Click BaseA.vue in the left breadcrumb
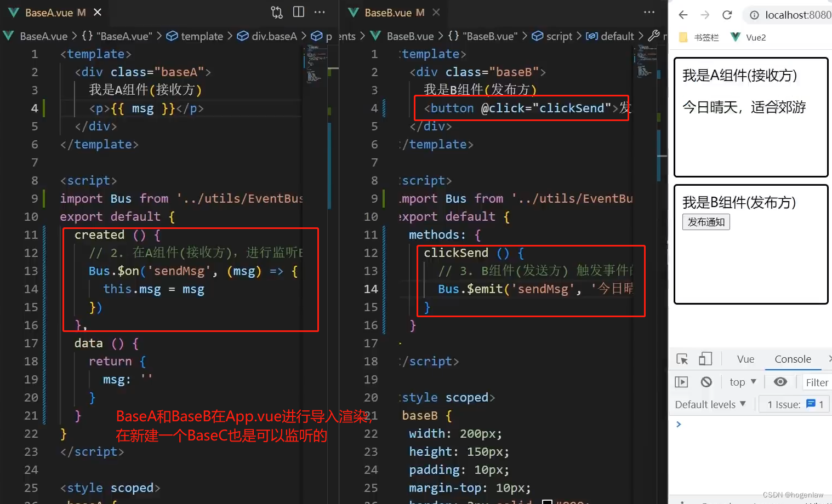832x504 pixels. point(43,36)
